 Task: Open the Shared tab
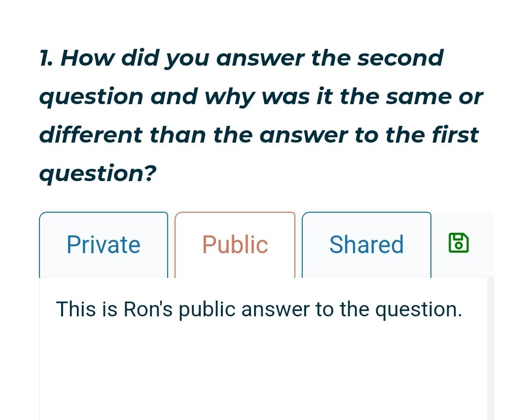click(366, 245)
